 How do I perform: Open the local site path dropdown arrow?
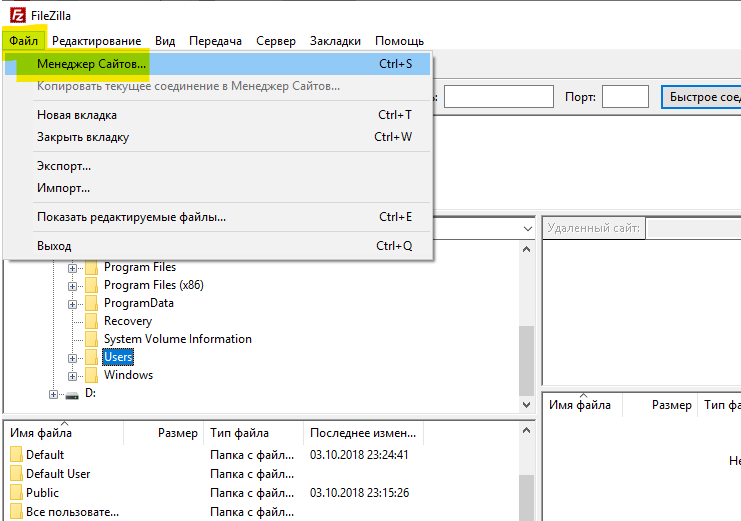(x=528, y=229)
